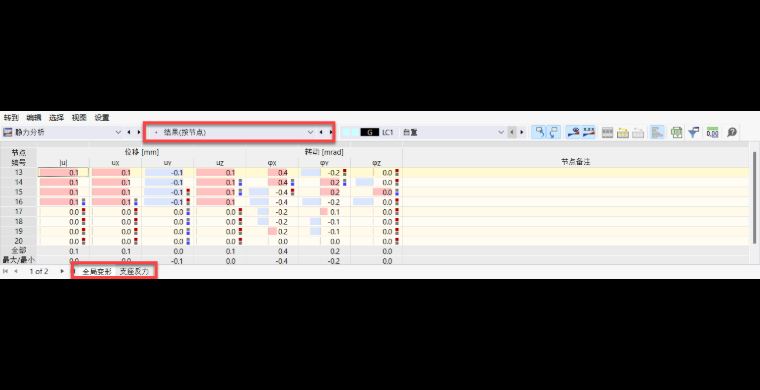Screen dimensions: 760x390
Task: Go to next analysis type arrow
Action: (x=139, y=132)
